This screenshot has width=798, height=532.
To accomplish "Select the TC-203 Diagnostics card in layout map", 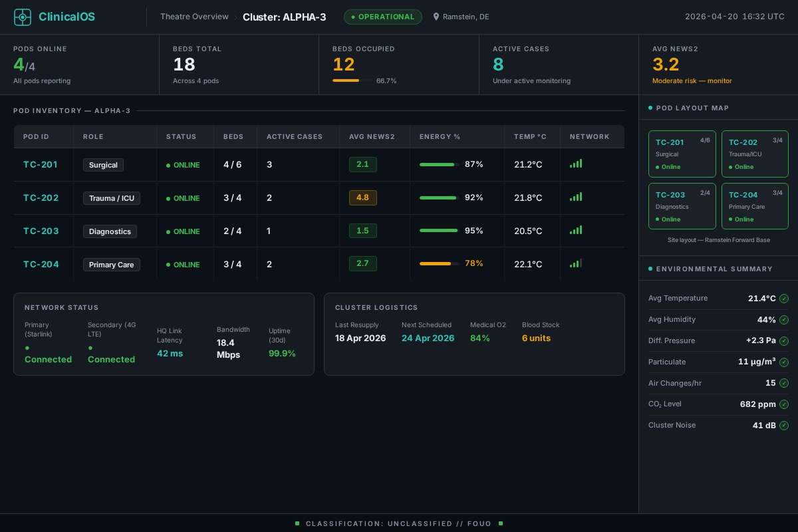I will pyautogui.click(x=682, y=206).
